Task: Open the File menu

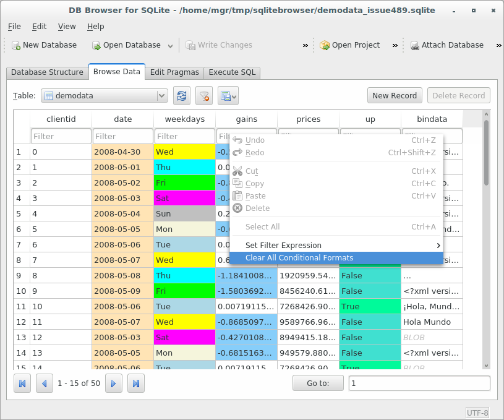Action: tap(14, 27)
